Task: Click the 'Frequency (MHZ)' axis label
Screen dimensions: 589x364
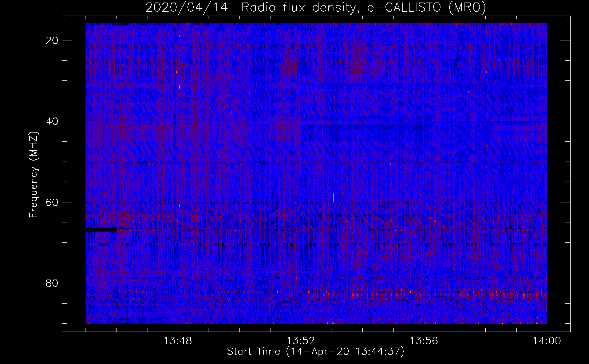Action: click(x=33, y=175)
